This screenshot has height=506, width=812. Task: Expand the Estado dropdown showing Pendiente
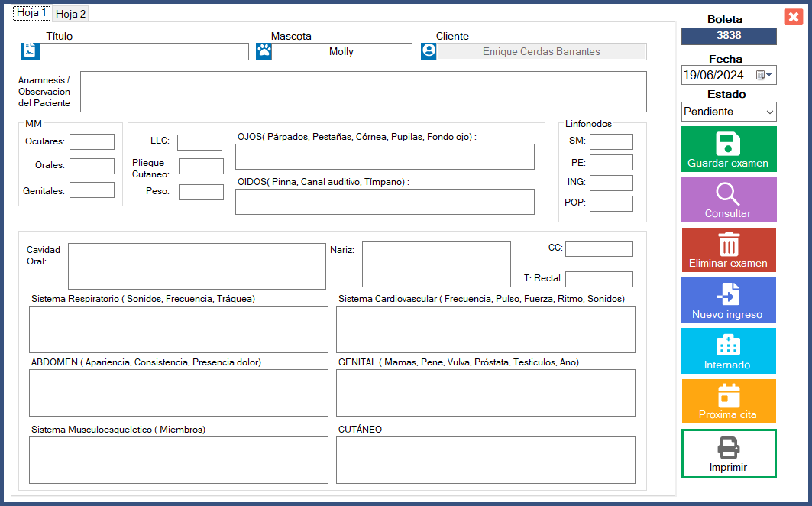tap(769, 112)
